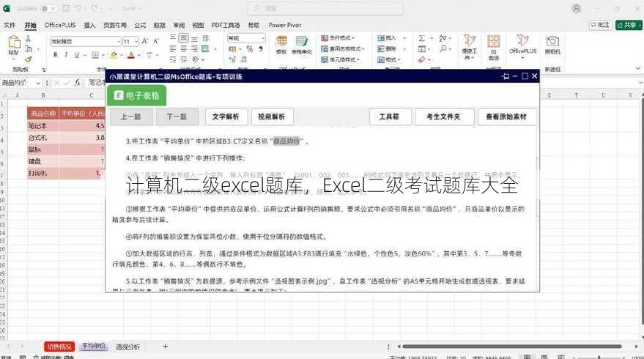Open the font size dropdown showing 11
Viewport: 644px width, 359px height.
[130, 41]
